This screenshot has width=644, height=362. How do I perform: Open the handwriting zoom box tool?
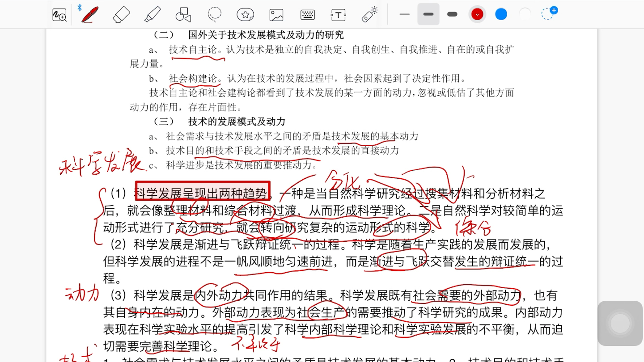(59, 15)
